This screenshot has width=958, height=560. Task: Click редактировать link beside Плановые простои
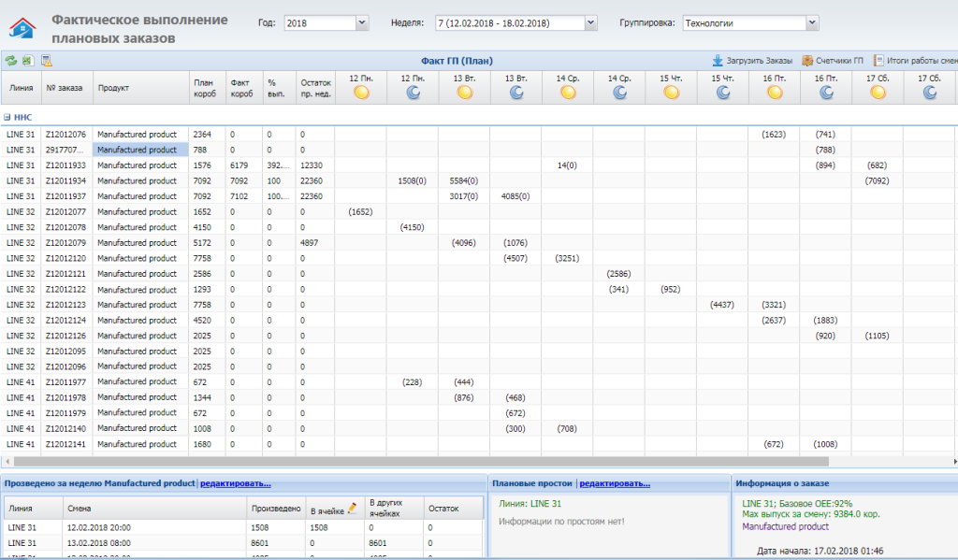tap(615, 483)
